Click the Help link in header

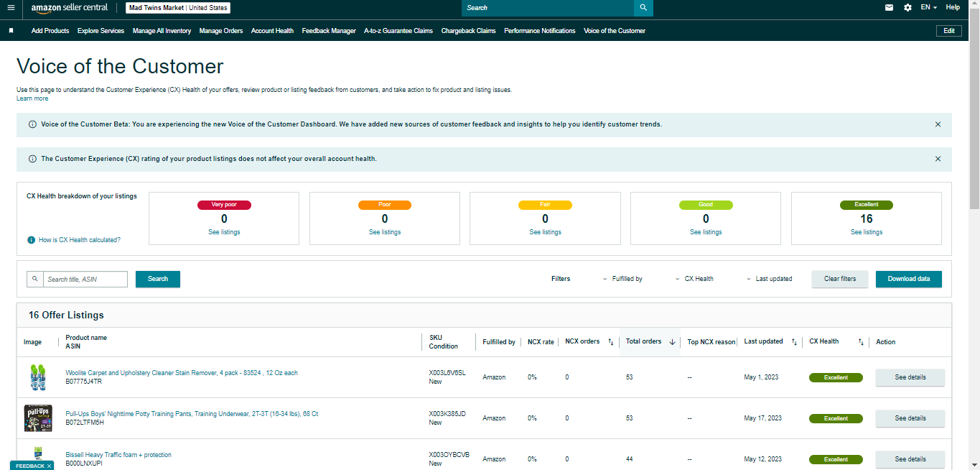(953, 8)
